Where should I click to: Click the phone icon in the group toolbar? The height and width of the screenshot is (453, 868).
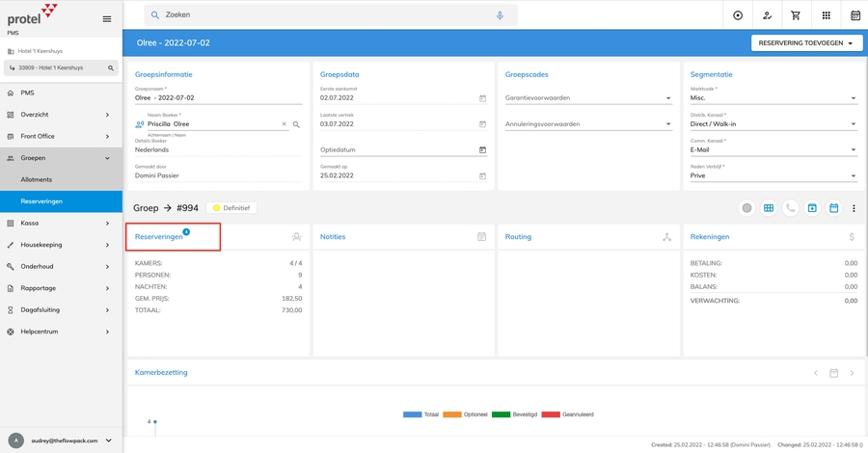tap(791, 207)
